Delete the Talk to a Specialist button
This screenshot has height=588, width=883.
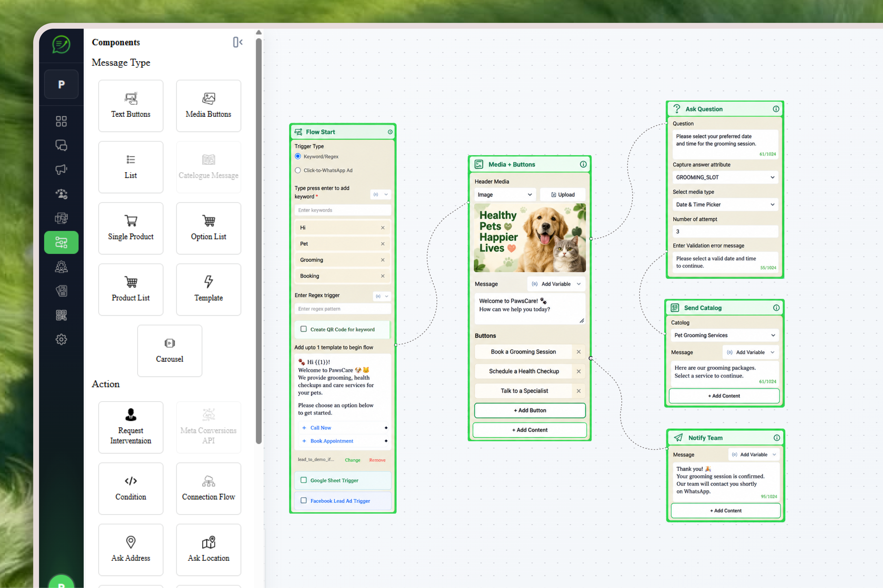click(579, 391)
